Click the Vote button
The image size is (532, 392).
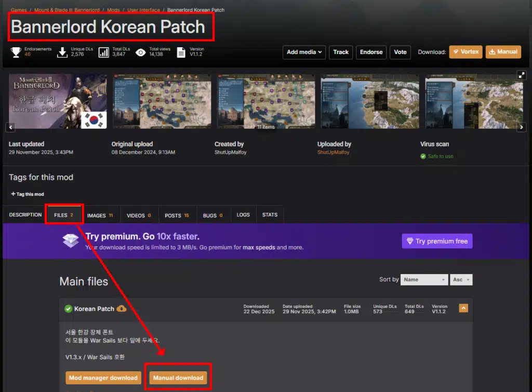(x=400, y=52)
